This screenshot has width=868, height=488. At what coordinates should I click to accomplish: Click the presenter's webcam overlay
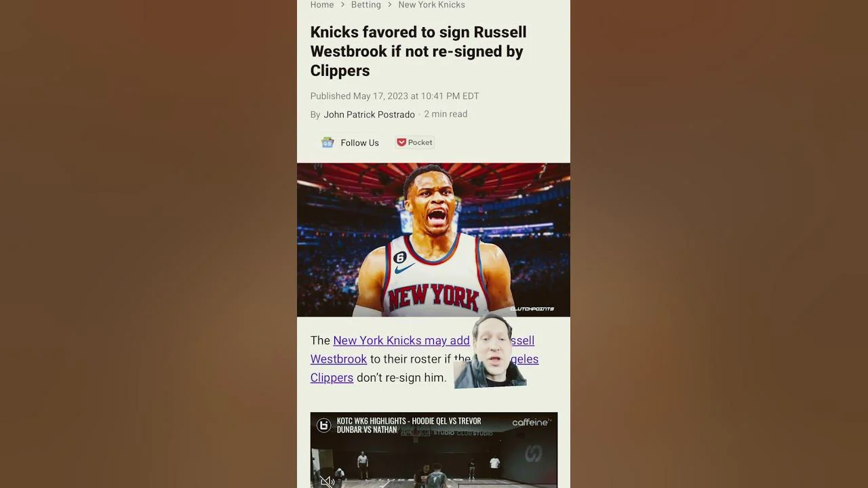click(x=490, y=351)
